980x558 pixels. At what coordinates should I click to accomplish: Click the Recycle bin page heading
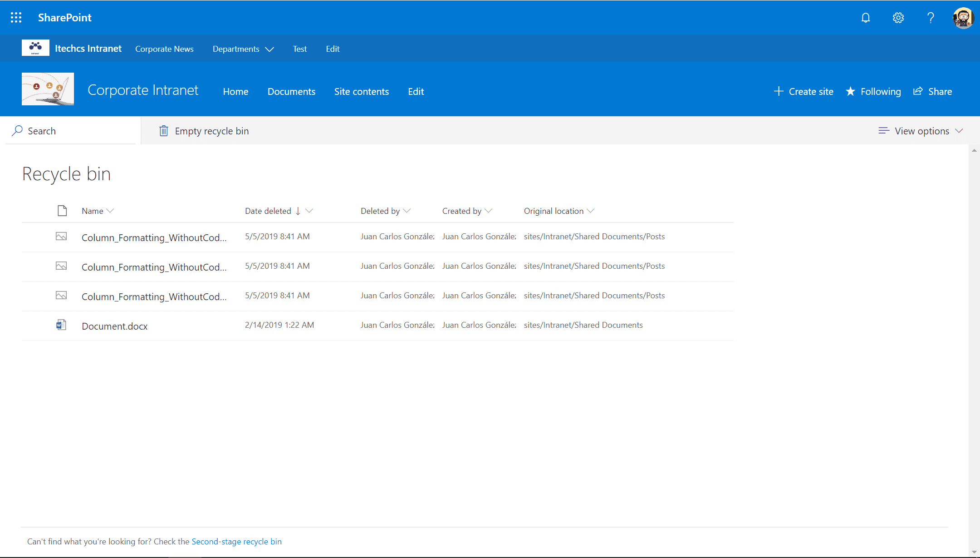click(67, 174)
